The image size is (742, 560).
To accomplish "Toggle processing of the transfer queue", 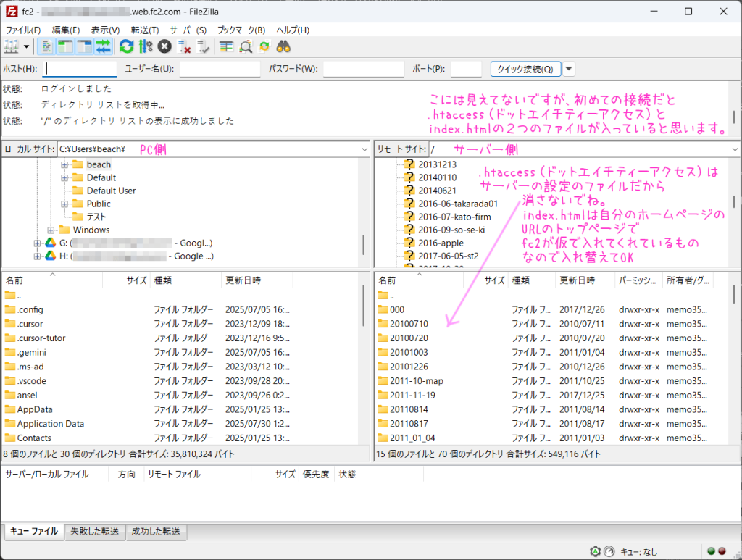I will [x=145, y=47].
